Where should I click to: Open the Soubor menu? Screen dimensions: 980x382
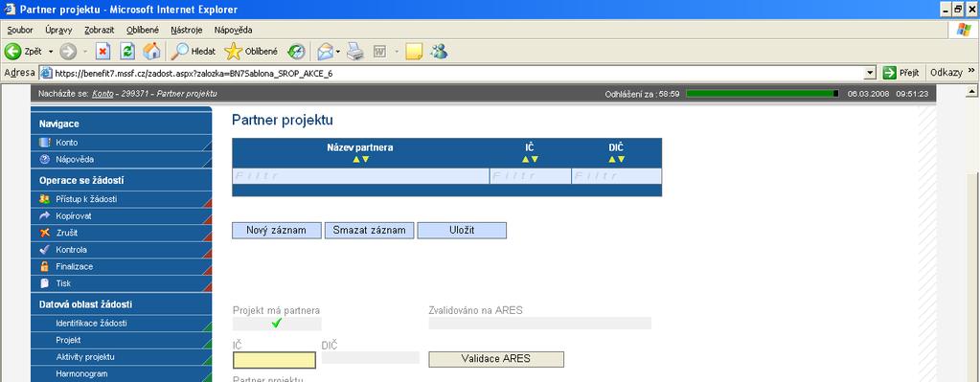coord(20,30)
